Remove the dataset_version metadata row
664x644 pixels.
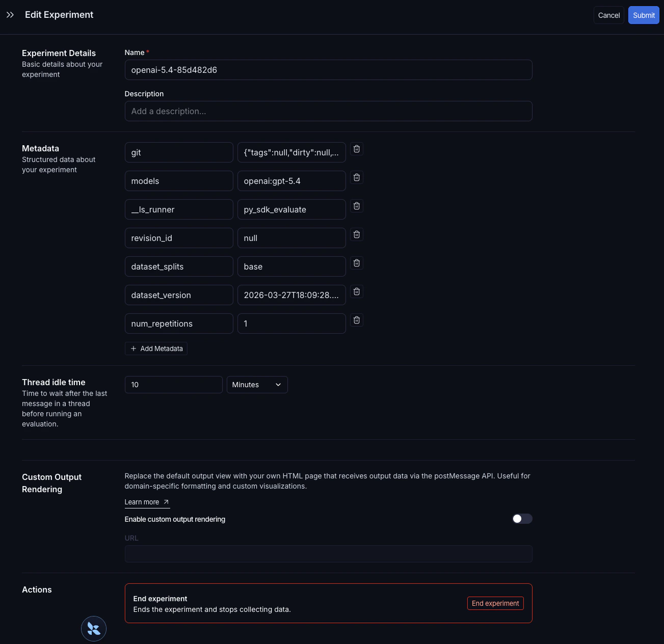pyautogui.click(x=357, y=291)
